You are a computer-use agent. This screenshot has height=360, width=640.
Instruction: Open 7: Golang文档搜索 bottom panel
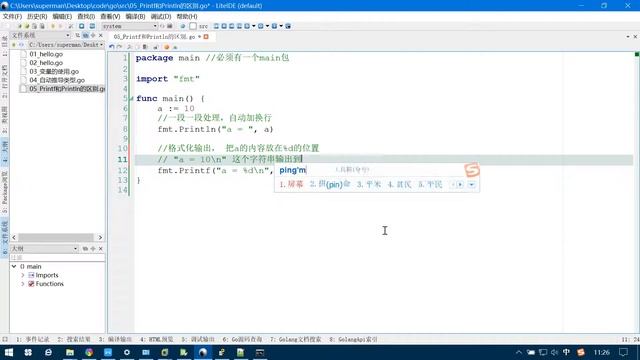click(x=296, y=339)
